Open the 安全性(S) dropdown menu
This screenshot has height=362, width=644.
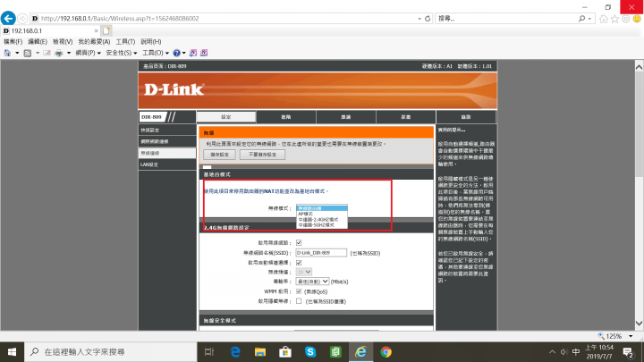121,53
